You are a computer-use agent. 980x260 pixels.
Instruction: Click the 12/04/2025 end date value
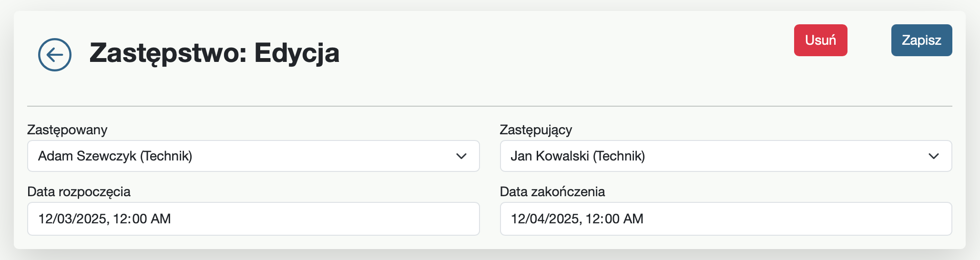coord(545,219)
